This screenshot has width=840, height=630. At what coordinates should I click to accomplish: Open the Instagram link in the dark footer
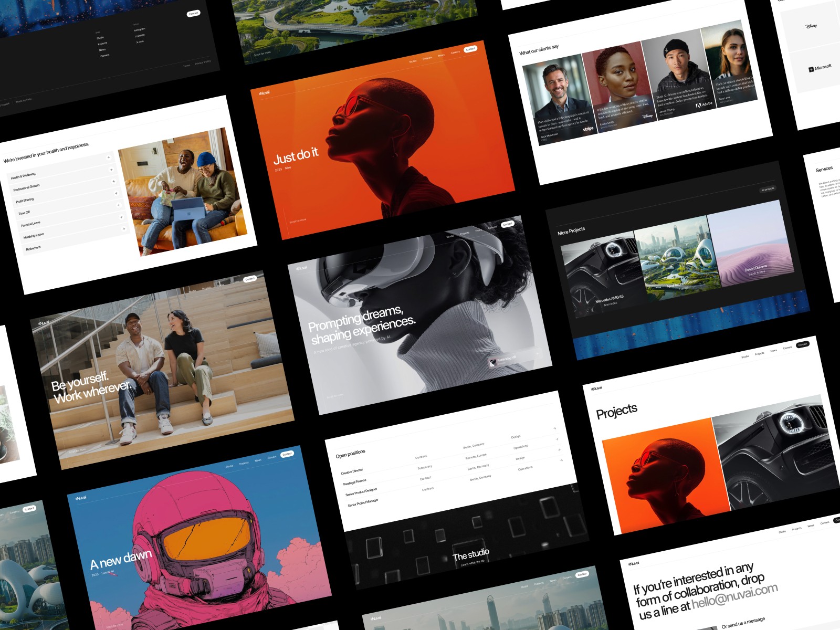[139, 30]
